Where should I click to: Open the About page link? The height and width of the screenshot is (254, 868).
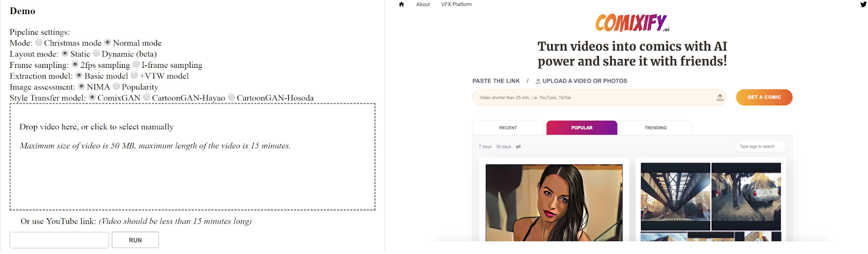tap(423, 4)
